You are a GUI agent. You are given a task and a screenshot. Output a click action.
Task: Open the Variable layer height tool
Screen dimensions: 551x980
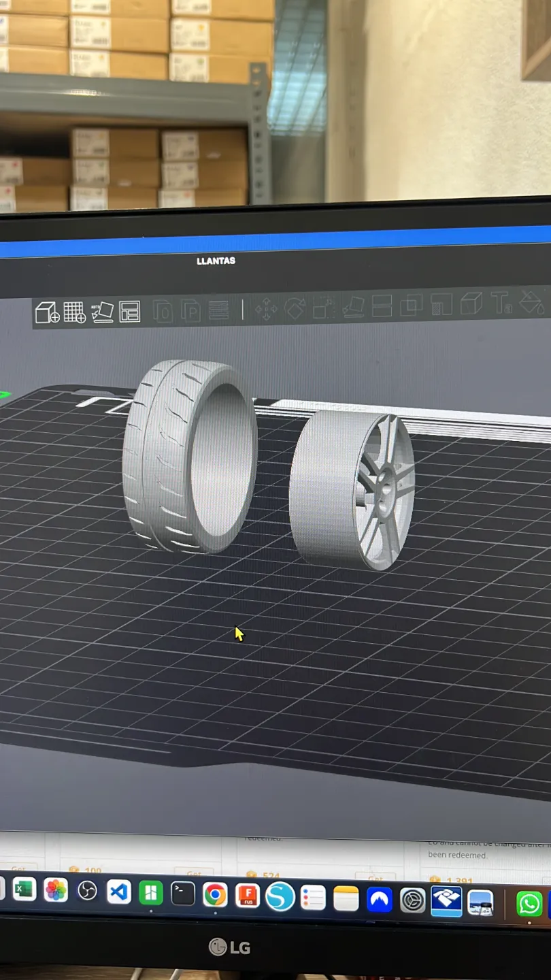(219, 310)
